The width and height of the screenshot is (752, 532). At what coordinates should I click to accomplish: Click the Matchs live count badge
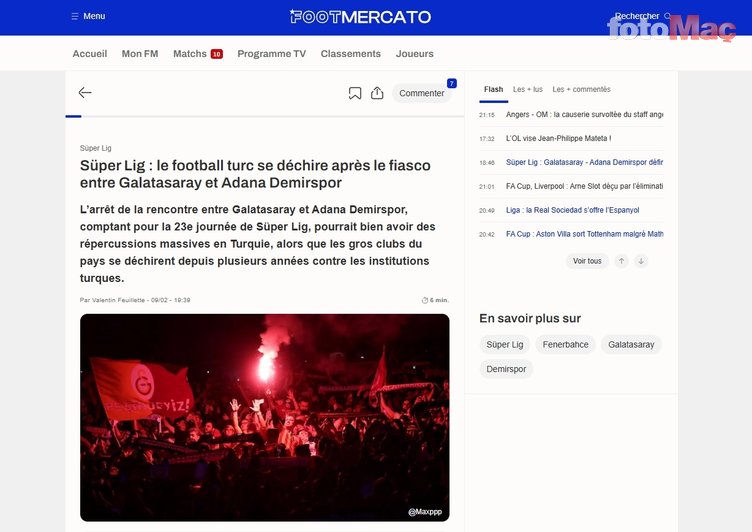216,54
